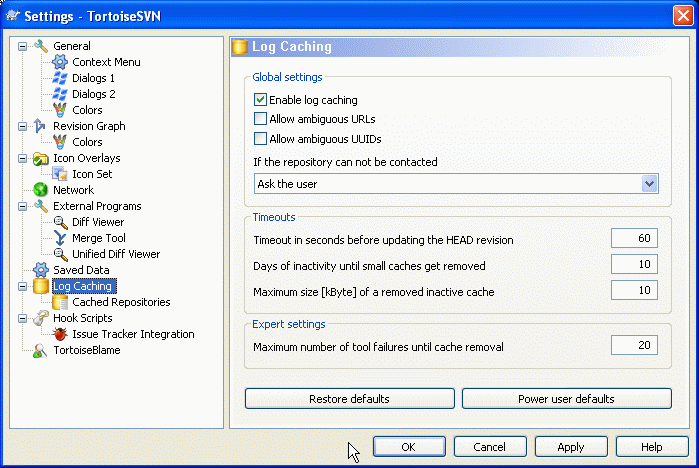Screen dimensions: 699x468
Task: Disable the Enable log caching checkbox
Action: [x=260, y=99]
